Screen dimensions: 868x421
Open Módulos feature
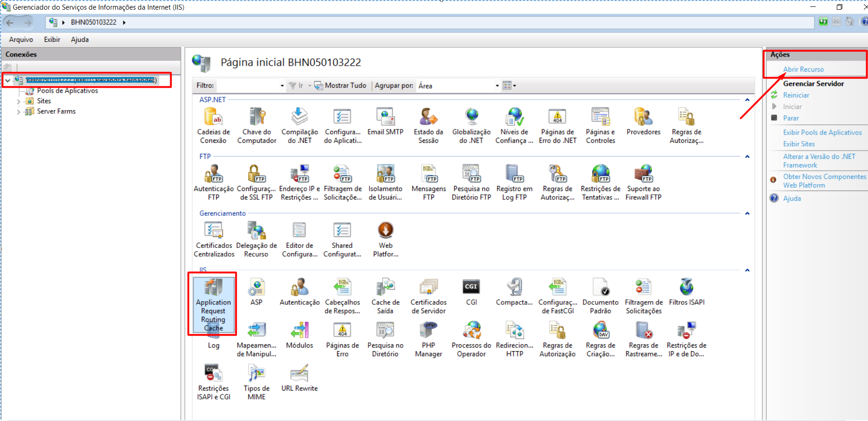pyautogui.click(x=300, y=335)
